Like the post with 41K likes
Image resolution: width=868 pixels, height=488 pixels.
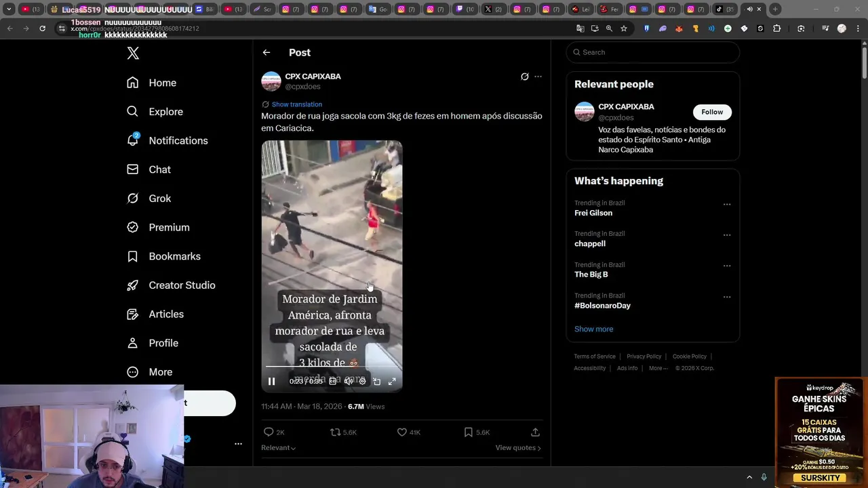tap(409, 432)
